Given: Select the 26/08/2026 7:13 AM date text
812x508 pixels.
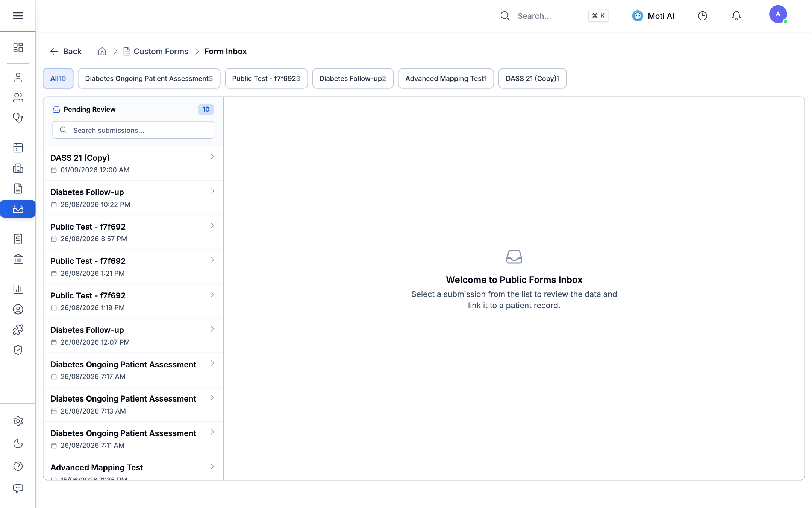Looking at the screenshot, I should tap(93, 411).
